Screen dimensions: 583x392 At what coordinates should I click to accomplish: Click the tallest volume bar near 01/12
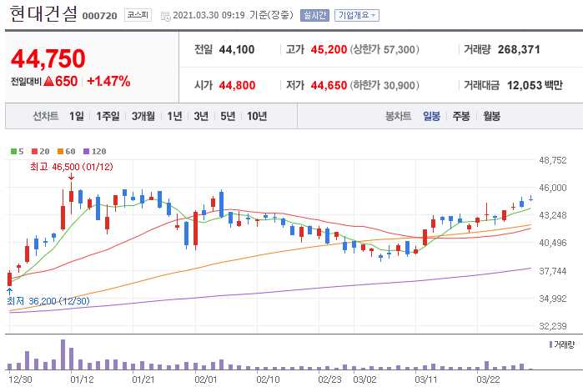click(63, 354)
